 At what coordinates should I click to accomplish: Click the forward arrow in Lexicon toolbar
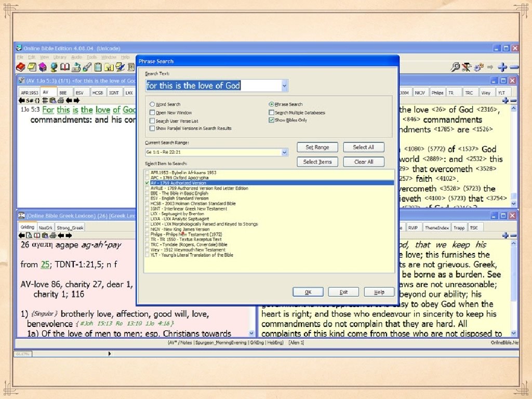(69, 235)
